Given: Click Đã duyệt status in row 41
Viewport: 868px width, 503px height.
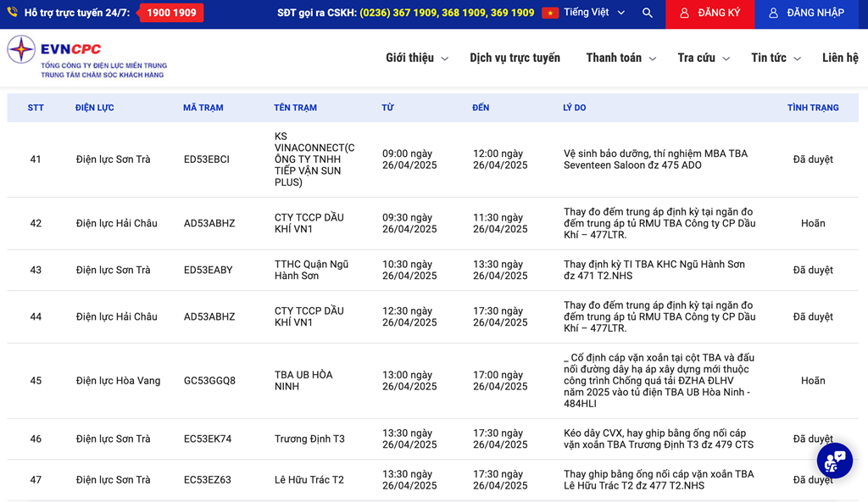Looking at the screenshot, I should click(x=813, y=159).
